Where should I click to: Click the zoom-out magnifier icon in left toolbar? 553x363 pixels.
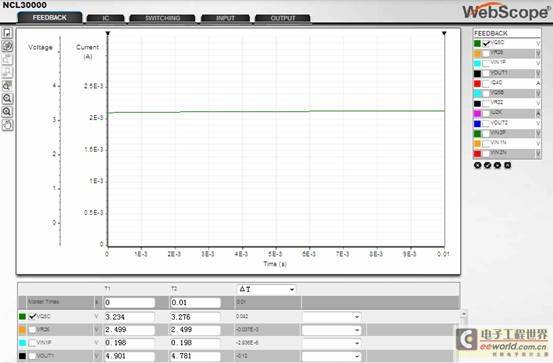tap(7, 98)
